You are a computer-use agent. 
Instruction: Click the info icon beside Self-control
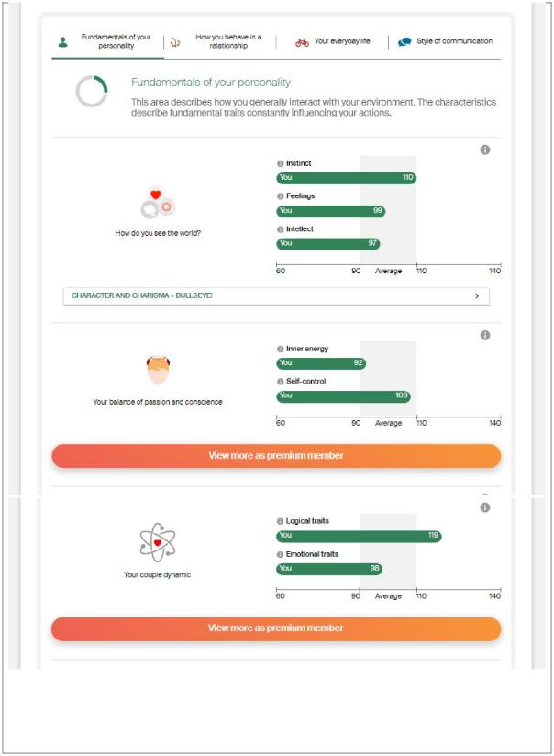coord(280,382)
